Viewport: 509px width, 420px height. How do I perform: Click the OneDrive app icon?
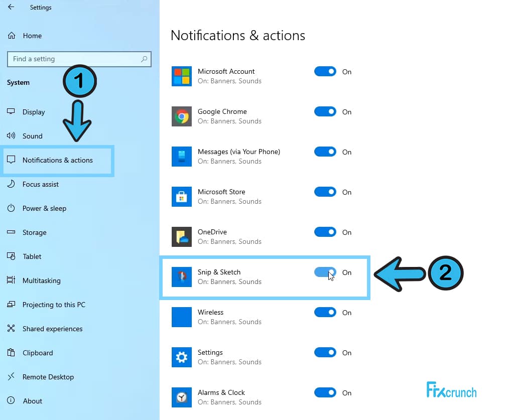tap(181, 237)
